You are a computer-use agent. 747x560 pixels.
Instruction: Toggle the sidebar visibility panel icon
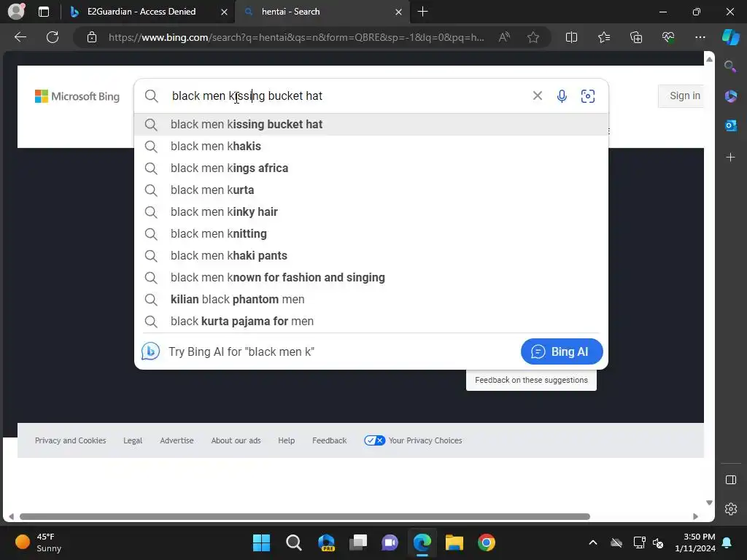click(730, 480)
